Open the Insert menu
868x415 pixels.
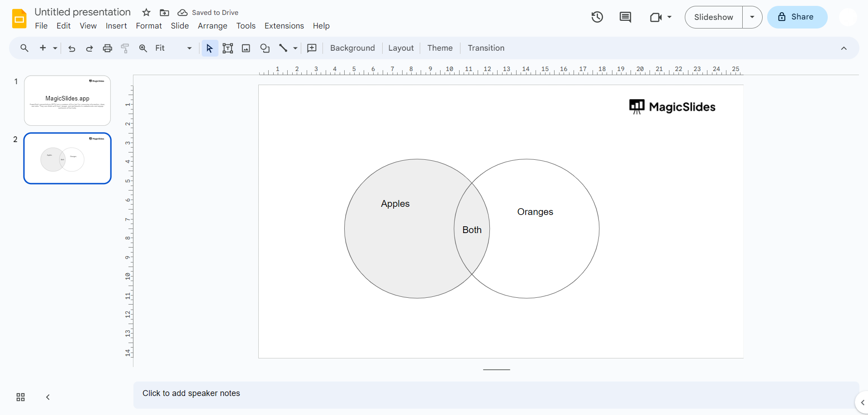116,26
